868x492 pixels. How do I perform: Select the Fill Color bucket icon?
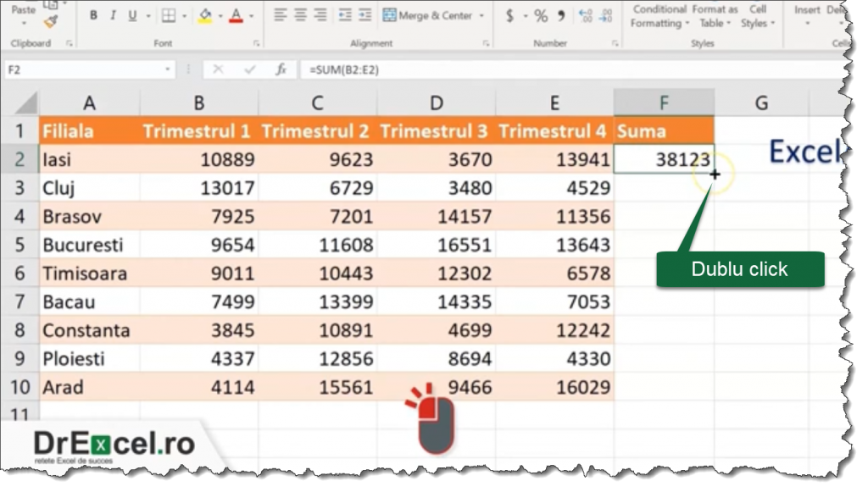(x=206, y=15)
